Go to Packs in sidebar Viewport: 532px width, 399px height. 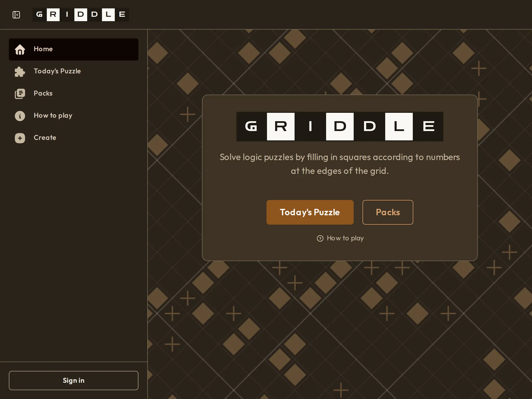74,94
